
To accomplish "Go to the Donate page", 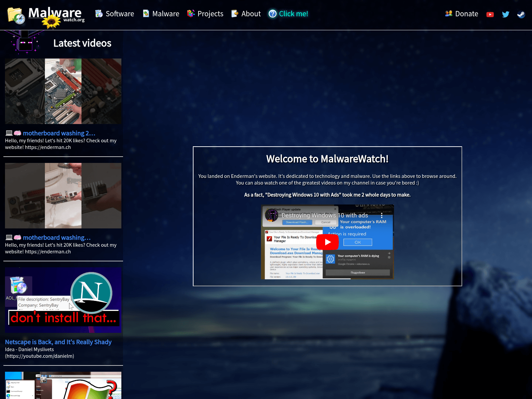I will tap(466, 14).
